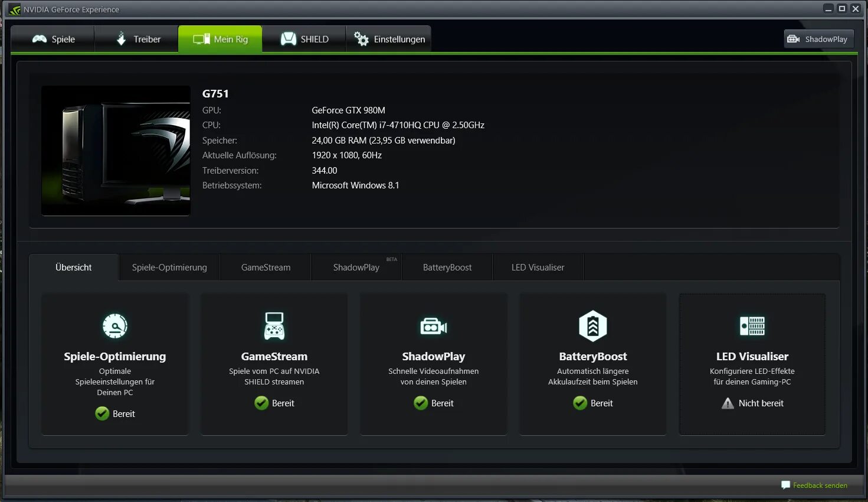The width and height of the screenshot is (868, 502).
Task: Click the Nicht bereit status text
Action: [761, 403]
